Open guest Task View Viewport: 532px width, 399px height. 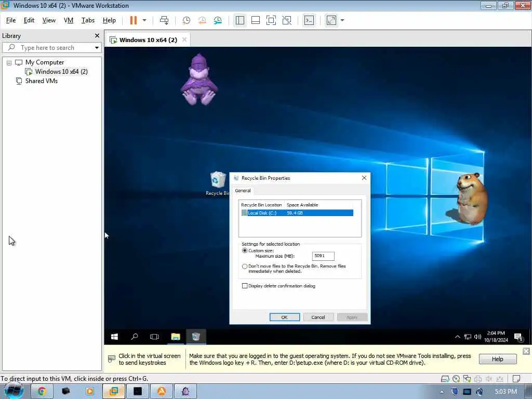click(x=154, y=337)
